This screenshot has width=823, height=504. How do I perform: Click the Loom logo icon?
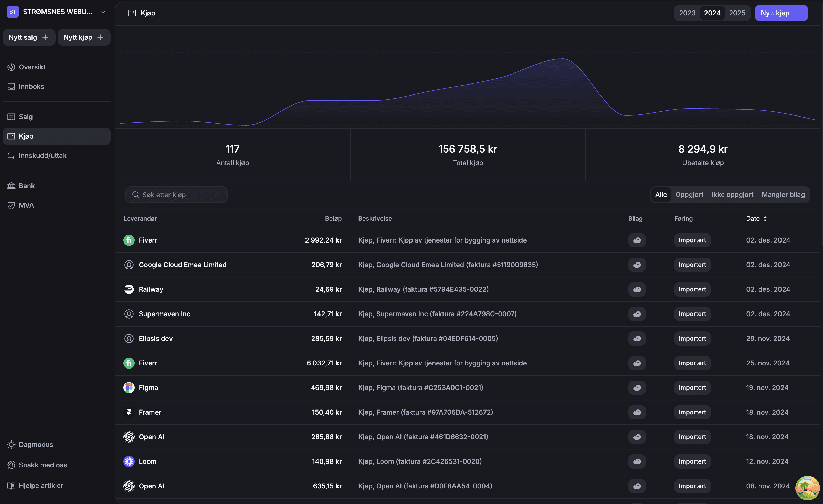[129, 461]
